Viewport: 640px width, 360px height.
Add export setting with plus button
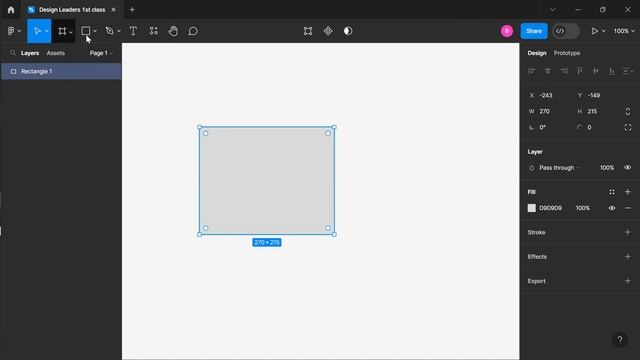point(628,281)
